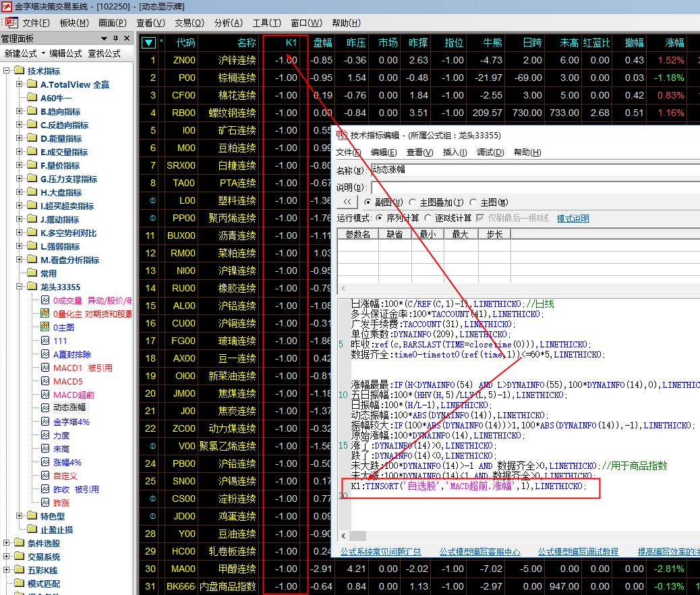The width and height of the screenshot is (700, 595).
Task: Select the 副图(U) radio button
Action: click(368, 202)
